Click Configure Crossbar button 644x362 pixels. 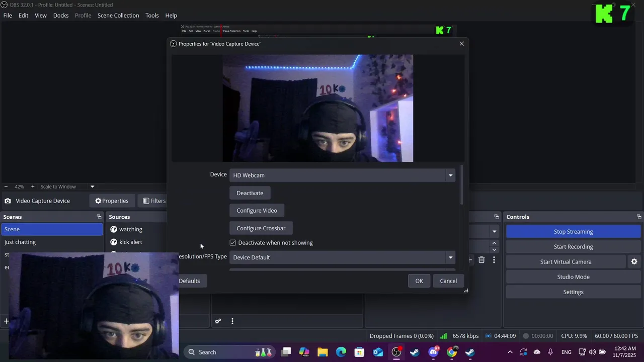click(x=261, y=228)
